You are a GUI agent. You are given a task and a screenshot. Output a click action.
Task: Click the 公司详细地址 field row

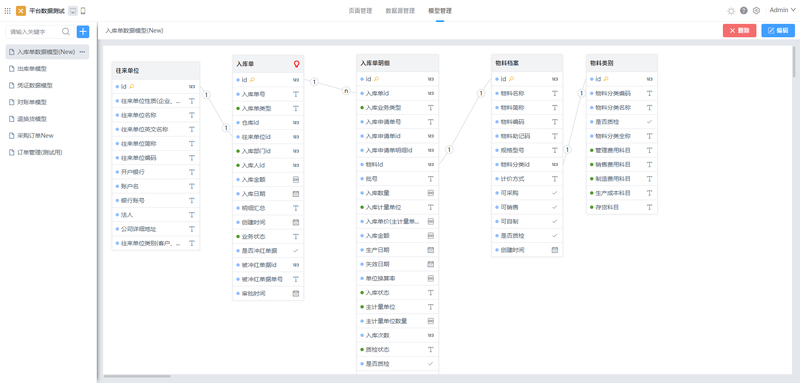156,229
